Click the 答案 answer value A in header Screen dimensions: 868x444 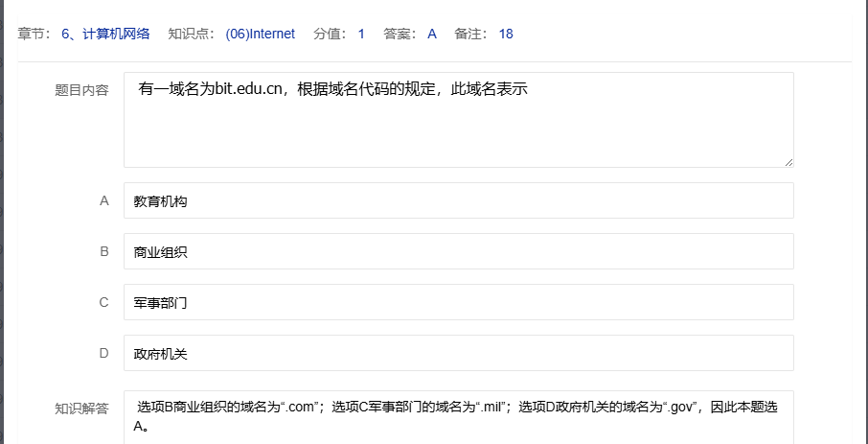432,34
